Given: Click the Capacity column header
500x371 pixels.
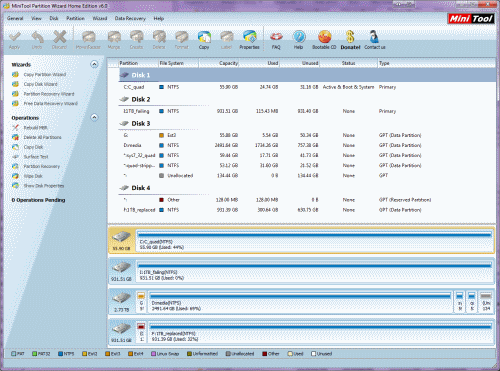Looking at the screenshot, I should tap(219, 63).
